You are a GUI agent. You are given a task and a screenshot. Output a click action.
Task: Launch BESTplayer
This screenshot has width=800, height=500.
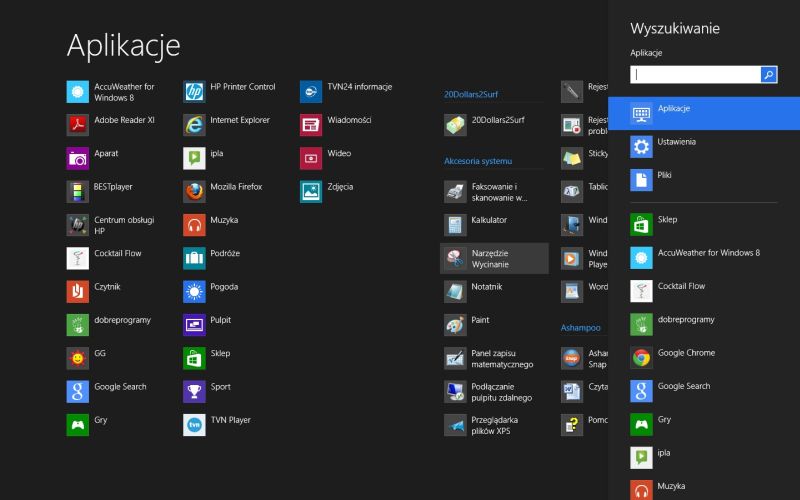99,192
